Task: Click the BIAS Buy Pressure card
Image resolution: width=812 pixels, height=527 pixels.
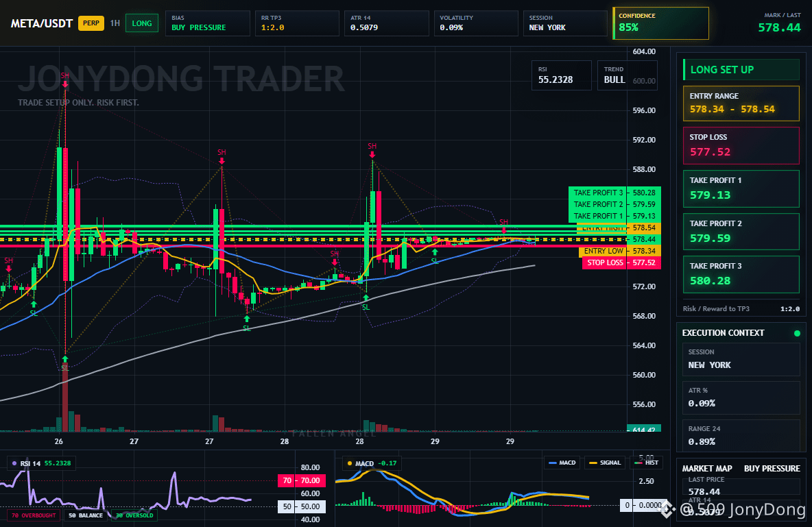Action: (208, 23)
